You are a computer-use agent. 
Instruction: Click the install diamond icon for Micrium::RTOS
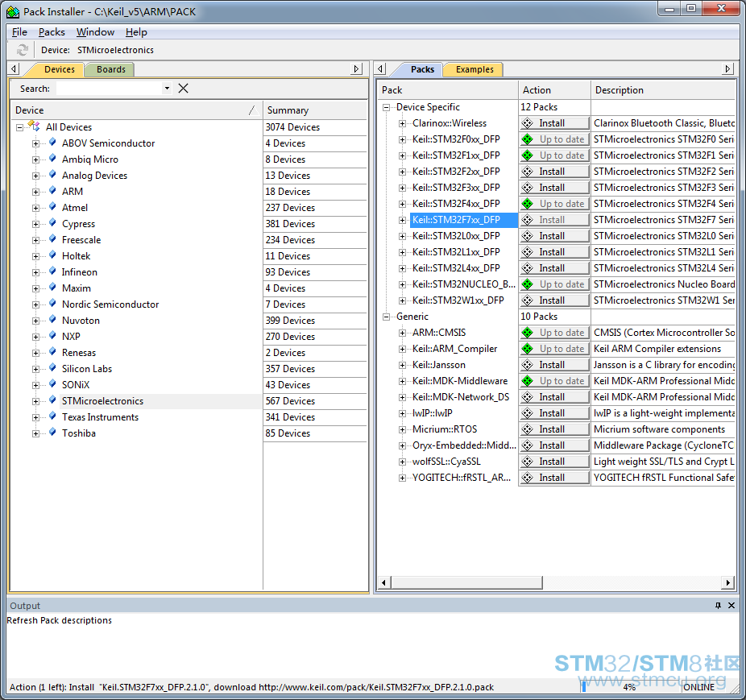[x=527, y=429]
